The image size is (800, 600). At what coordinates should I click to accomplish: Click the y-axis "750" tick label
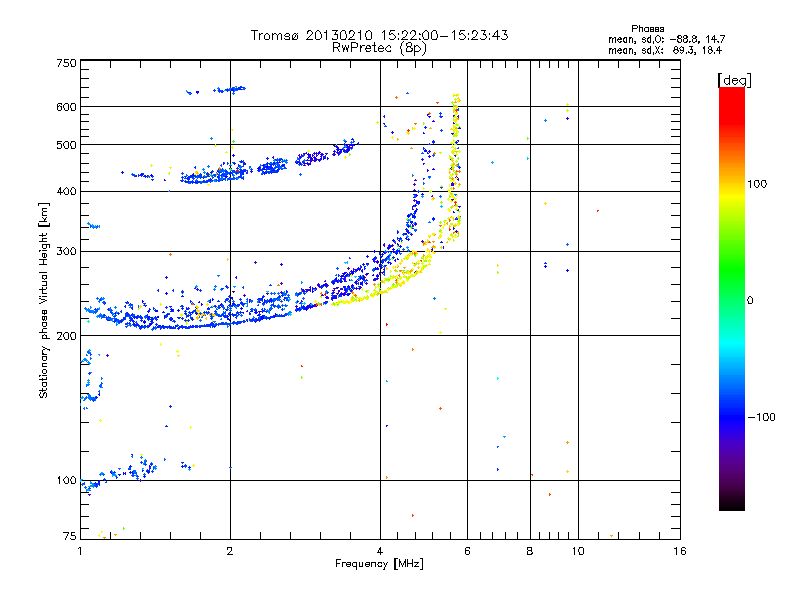coord(66,63)
